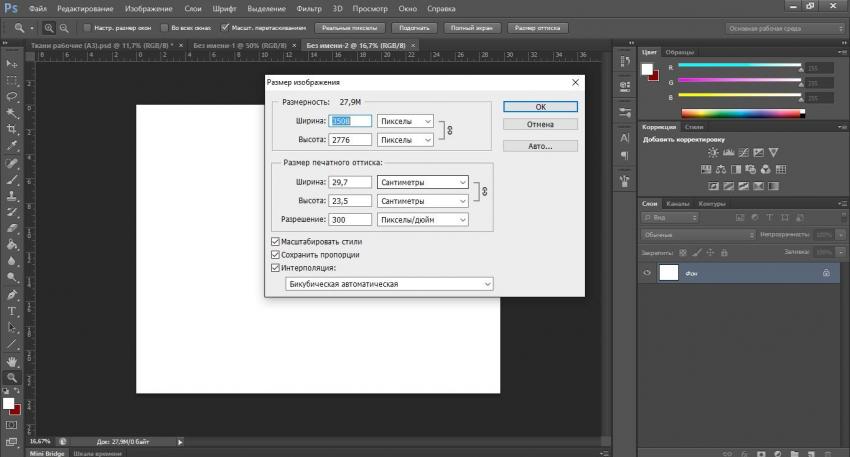Viewport: 850px width, 457px height.
Task: Click the chain link icon beside pixel dimensions
Action: point(449,130)
